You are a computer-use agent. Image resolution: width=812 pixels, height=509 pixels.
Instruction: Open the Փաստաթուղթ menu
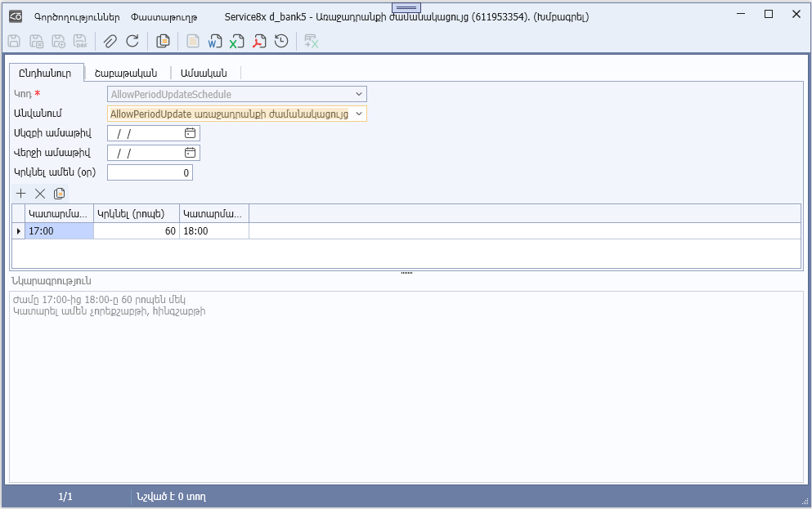click(x=164, y=16)
